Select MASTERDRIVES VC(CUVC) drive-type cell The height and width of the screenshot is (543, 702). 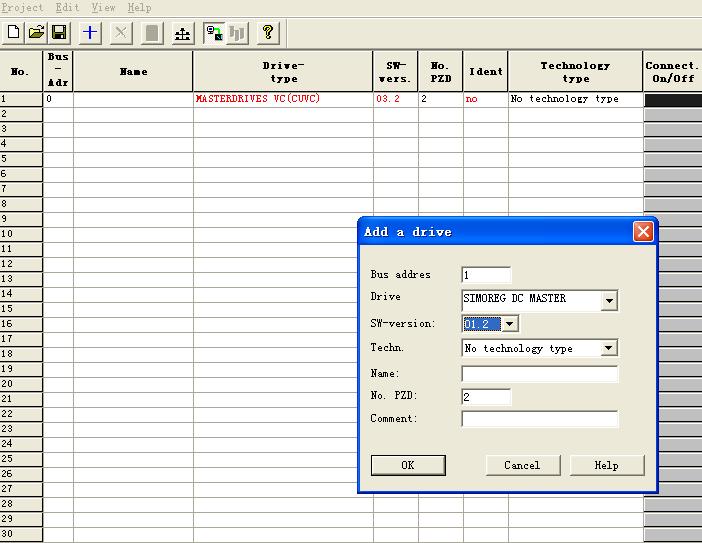(x=283, y=99)
